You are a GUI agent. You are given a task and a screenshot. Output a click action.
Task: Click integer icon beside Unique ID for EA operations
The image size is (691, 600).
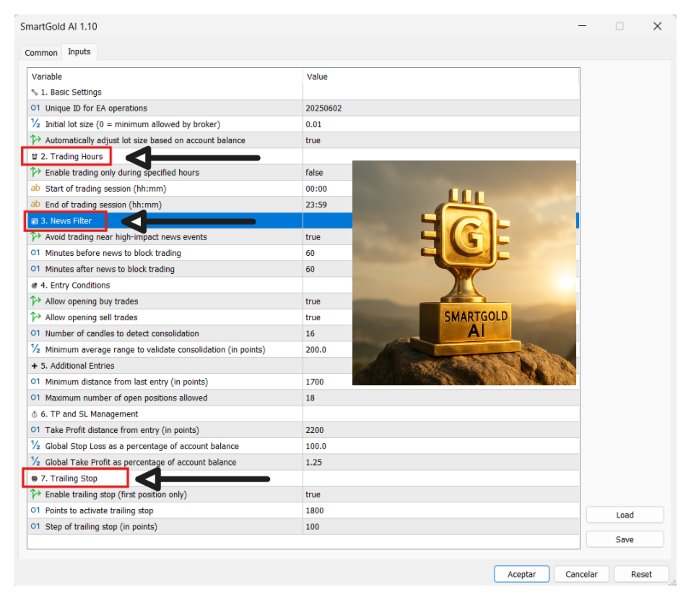coord(35,108)
